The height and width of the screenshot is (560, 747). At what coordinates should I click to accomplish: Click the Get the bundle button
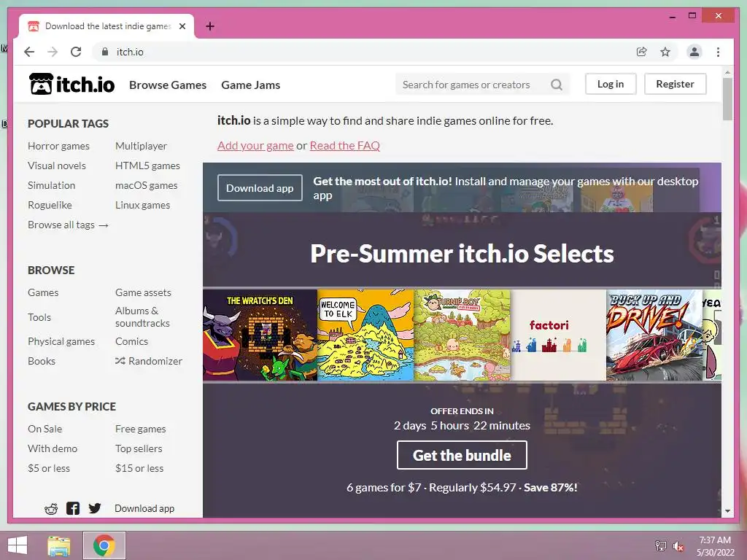(x=462, y=455)
